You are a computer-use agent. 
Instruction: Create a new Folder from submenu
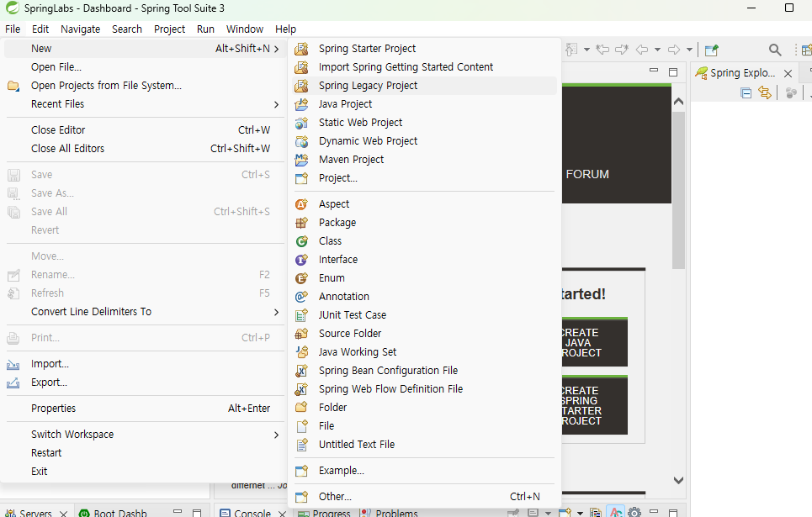pyautogui.click(x=424, y=408)
